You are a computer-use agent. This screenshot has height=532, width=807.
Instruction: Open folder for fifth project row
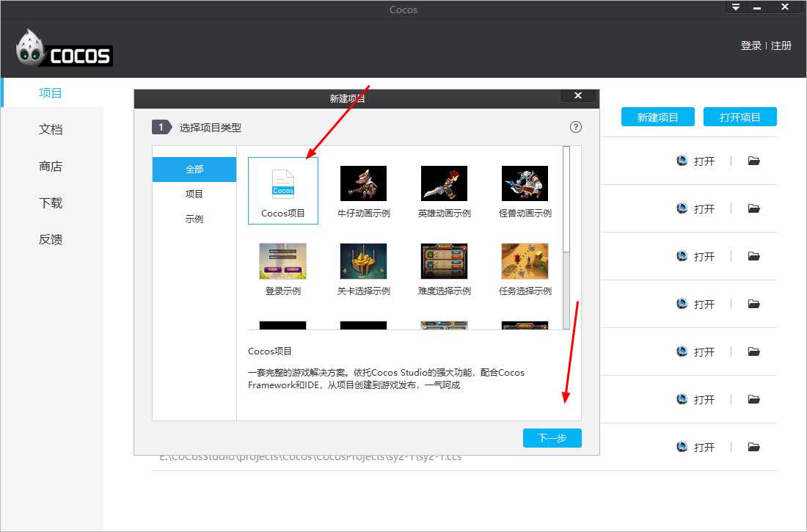tap(754, 351)
